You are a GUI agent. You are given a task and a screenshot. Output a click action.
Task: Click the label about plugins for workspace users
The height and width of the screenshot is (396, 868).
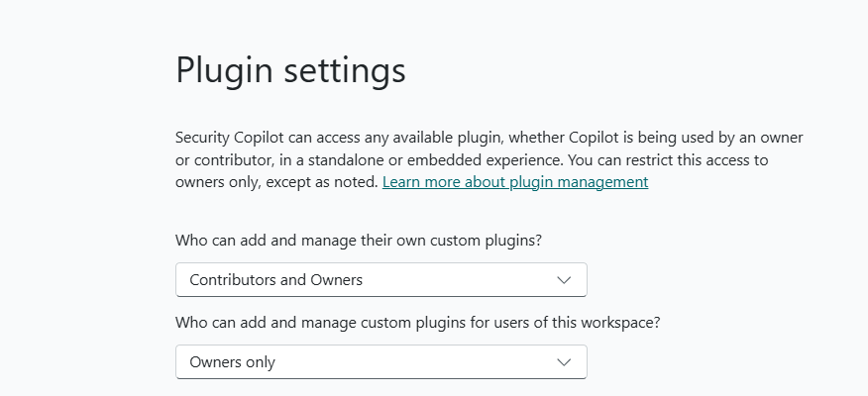[x=418, y=322]
